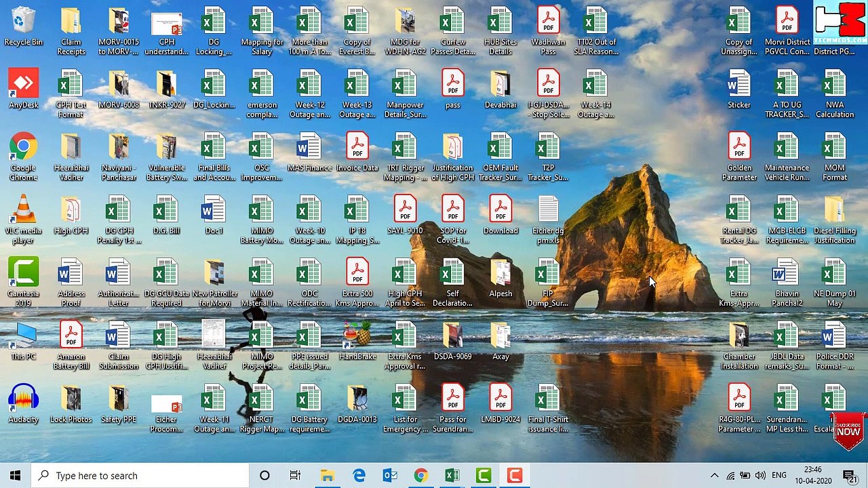This screenshot has height=488, width=868.
Task: Open the notification action center
Action: pyautogui.click(x=852, y=476)
